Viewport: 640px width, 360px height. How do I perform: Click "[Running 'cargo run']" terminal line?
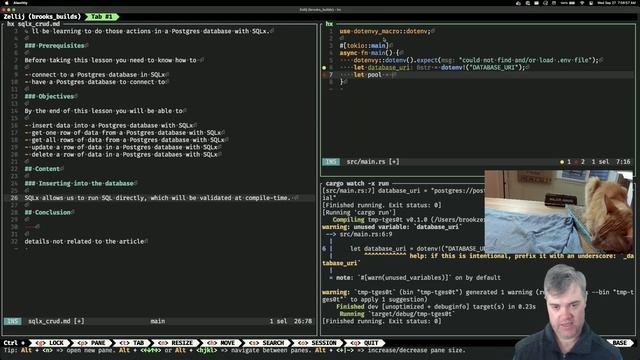[x=359, y=212]
